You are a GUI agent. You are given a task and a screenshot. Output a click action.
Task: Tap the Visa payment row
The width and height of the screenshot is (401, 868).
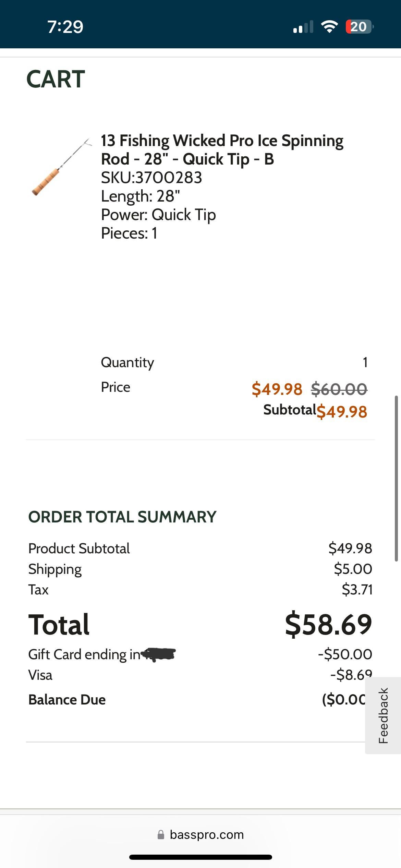[40, 675]
